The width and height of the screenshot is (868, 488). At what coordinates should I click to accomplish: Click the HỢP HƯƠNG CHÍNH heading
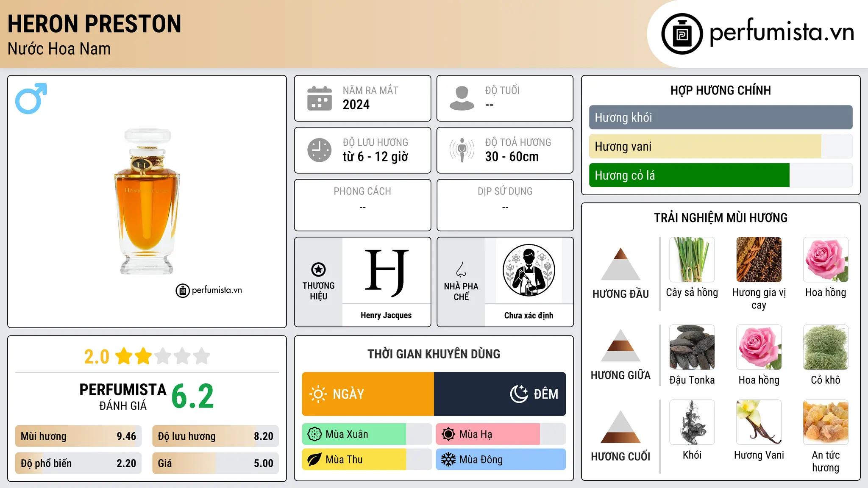[721, 90]
